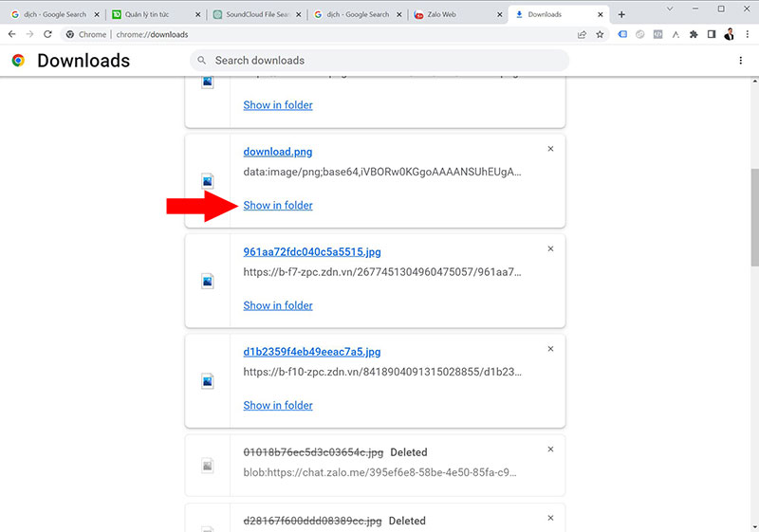Click the share page icon in address bar
The image size is (759, 532).
582,34
